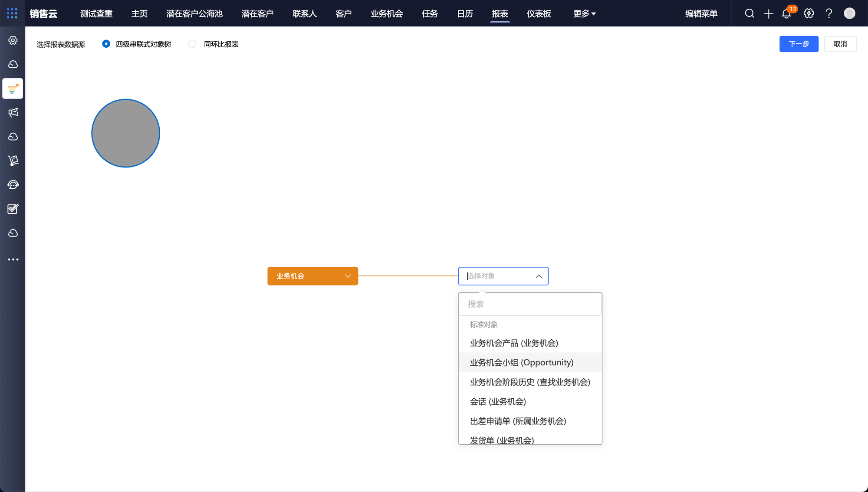Open the help question mark icon
868x492 pixels.
(x=829, y=13)
